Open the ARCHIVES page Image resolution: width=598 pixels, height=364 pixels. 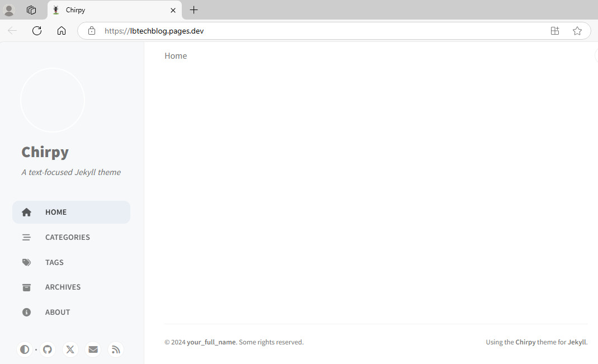[63, 287]
